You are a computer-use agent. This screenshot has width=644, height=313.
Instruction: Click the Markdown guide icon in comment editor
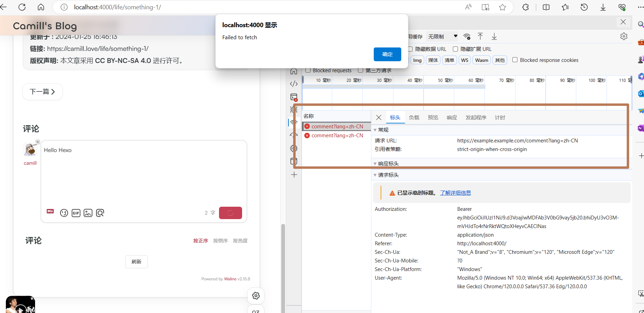coord(50,212)
